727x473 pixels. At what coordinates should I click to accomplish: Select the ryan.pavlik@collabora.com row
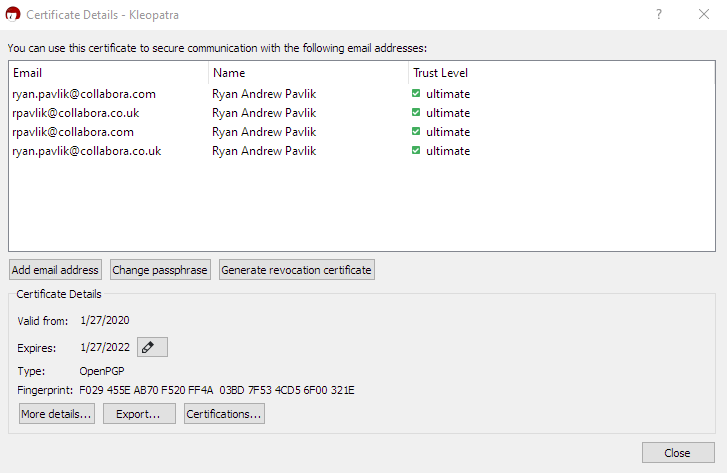click(x=362, y=94)
